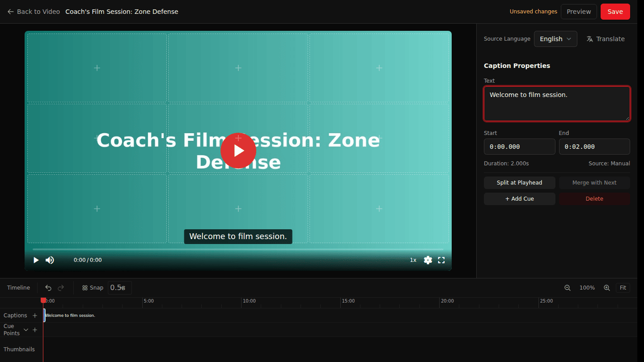Toggle Snap on the timeline

pos(93,288)
